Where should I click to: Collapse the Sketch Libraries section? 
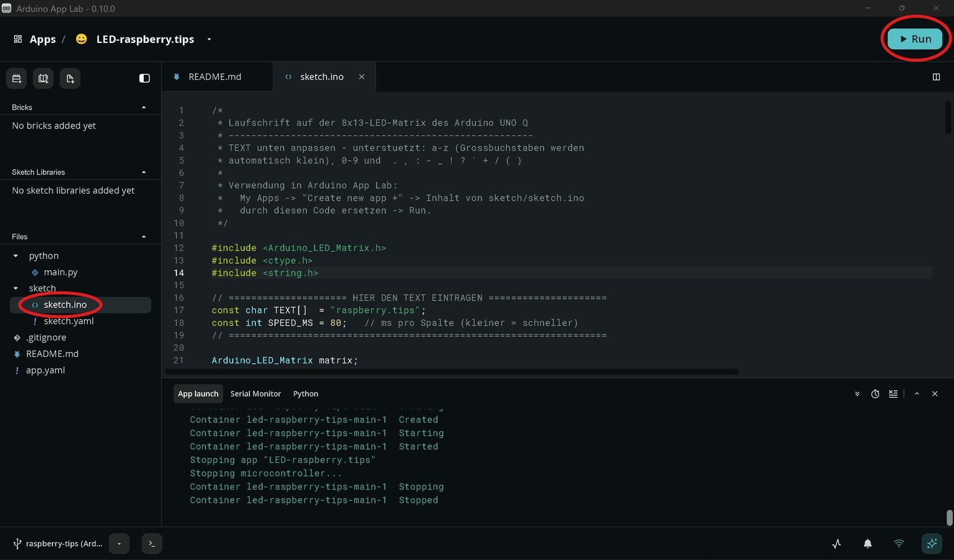tap(144, 172)
